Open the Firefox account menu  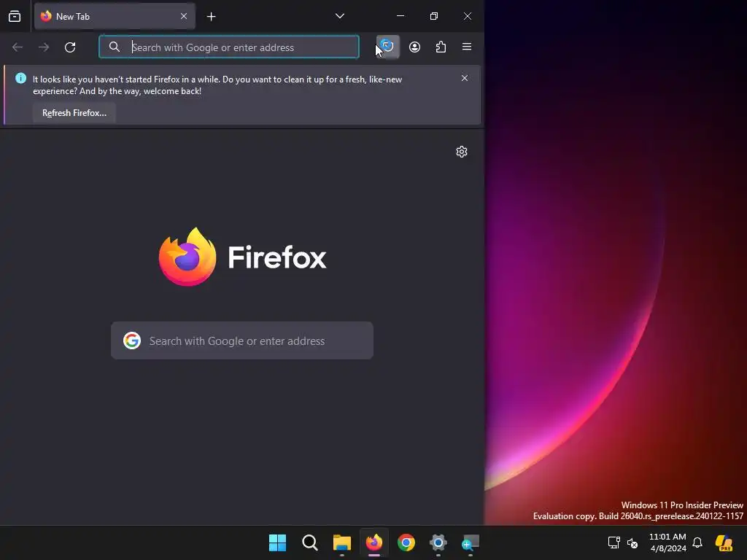pos(414,47)
